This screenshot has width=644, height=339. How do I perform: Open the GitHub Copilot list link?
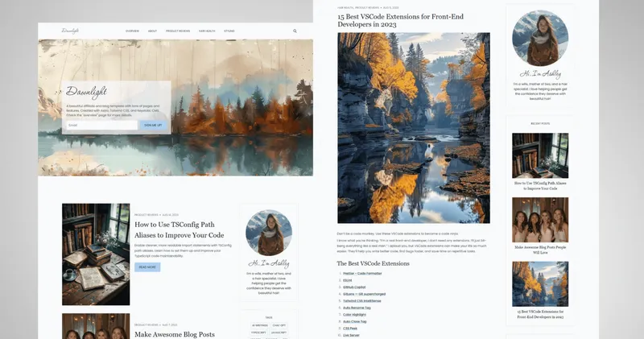click(354, 287)
